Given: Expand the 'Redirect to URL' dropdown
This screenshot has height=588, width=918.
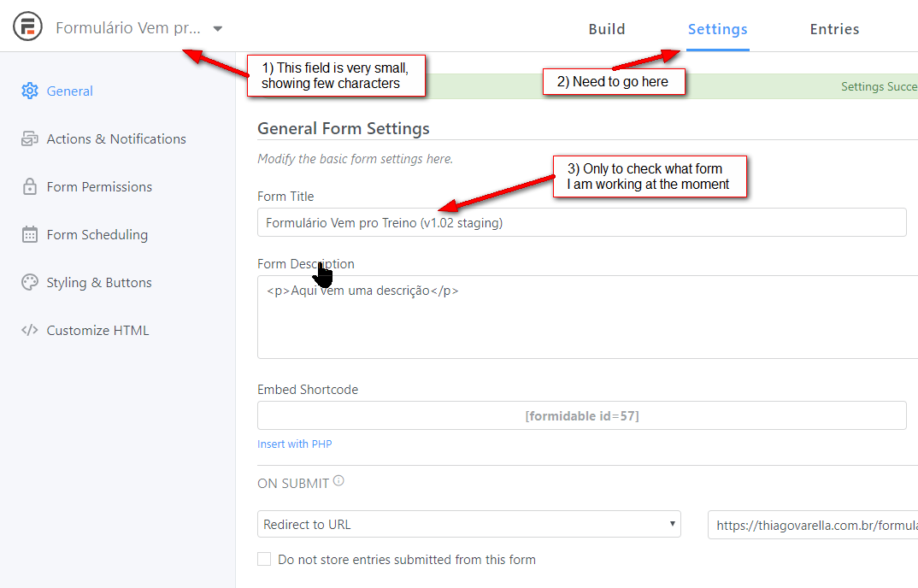Looking at the screenshot, I should pos(468,525).
